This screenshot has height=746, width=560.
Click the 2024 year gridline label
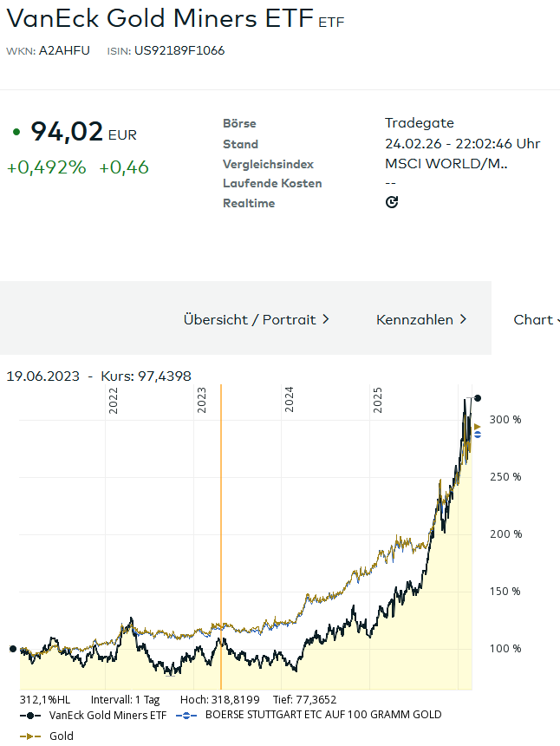(289, 400)
